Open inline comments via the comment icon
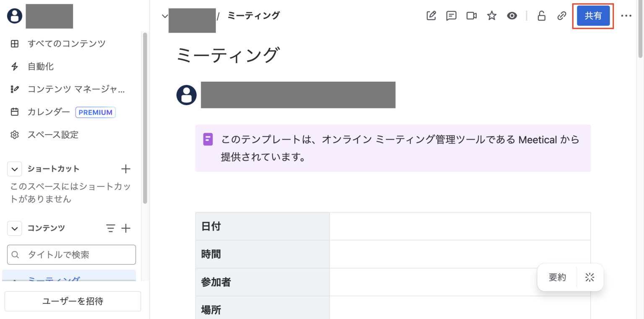Viewport: 644px width, 319px height. coord(451,16)
